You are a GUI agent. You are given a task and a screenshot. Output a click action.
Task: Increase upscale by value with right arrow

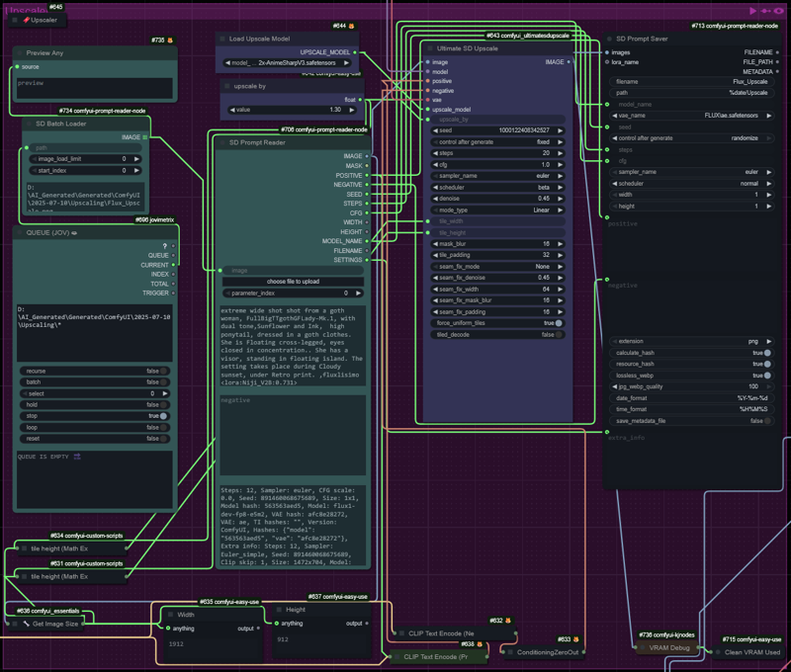coord(352,110)
